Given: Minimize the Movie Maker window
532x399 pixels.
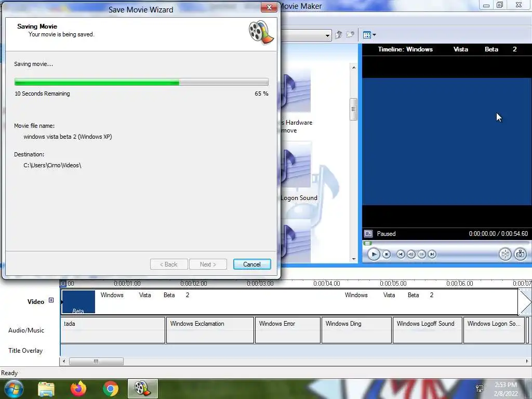Looking at the screenshot, I should [x=486, y=5].
